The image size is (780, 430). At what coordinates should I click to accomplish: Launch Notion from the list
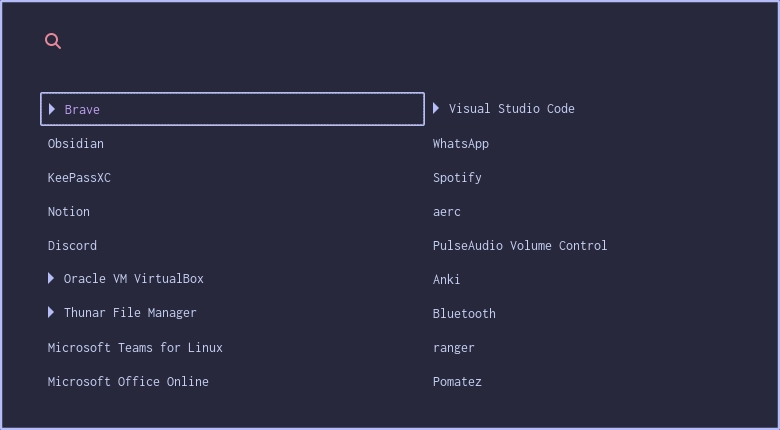69,212
